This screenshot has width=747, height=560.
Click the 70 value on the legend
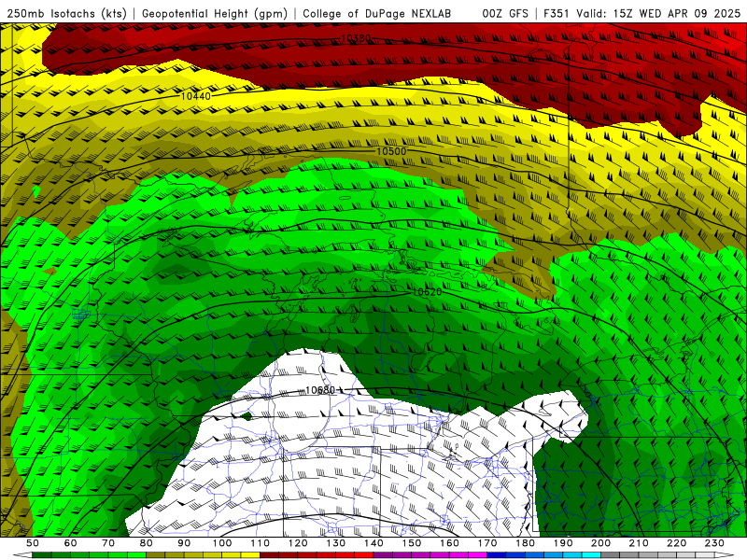click(x=108, y=543)
